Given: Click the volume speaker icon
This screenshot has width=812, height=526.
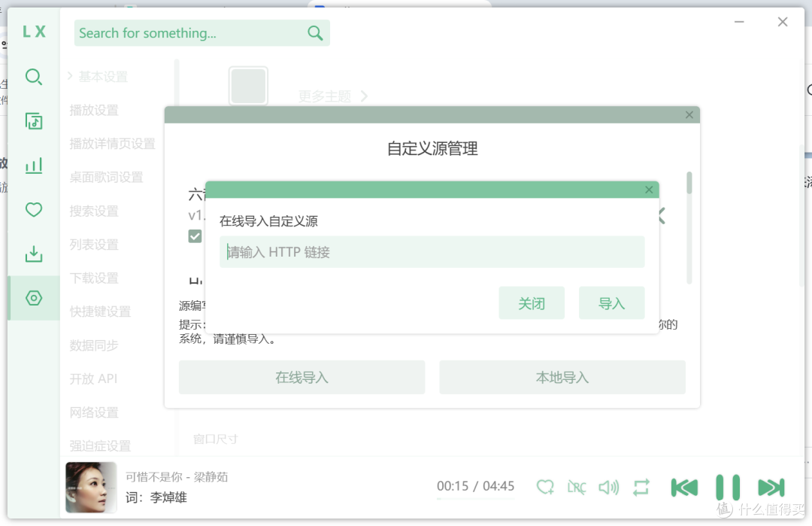Looking at the screenshot, I should 608,487.
